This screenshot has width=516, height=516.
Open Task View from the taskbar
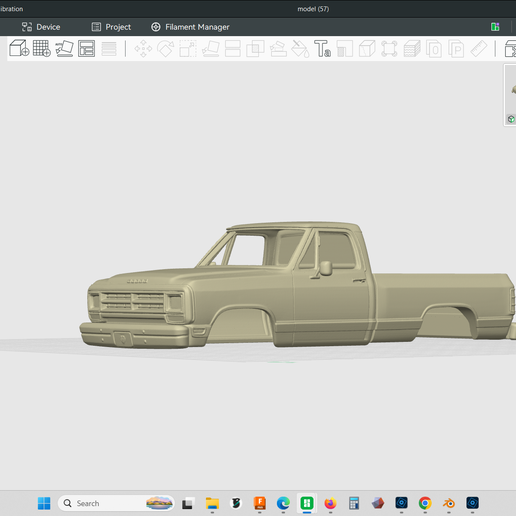coord(187,503)
